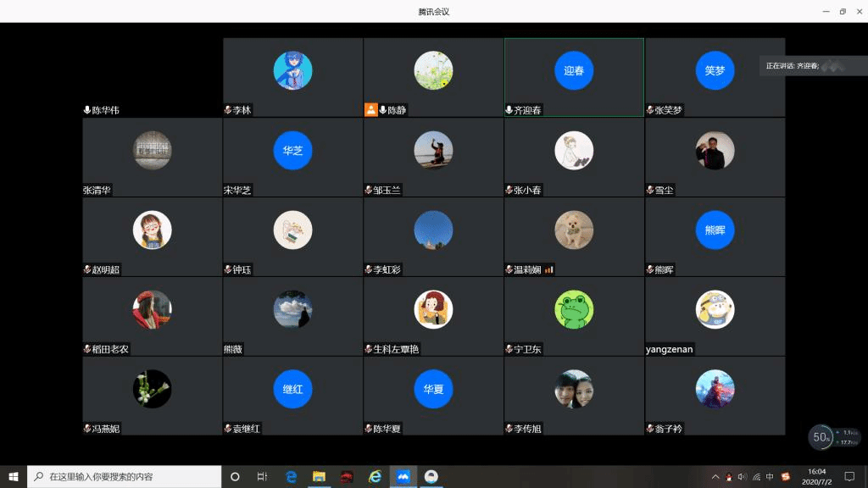
Task: Click the Task View taskbar button
Action: coord(263,476)
